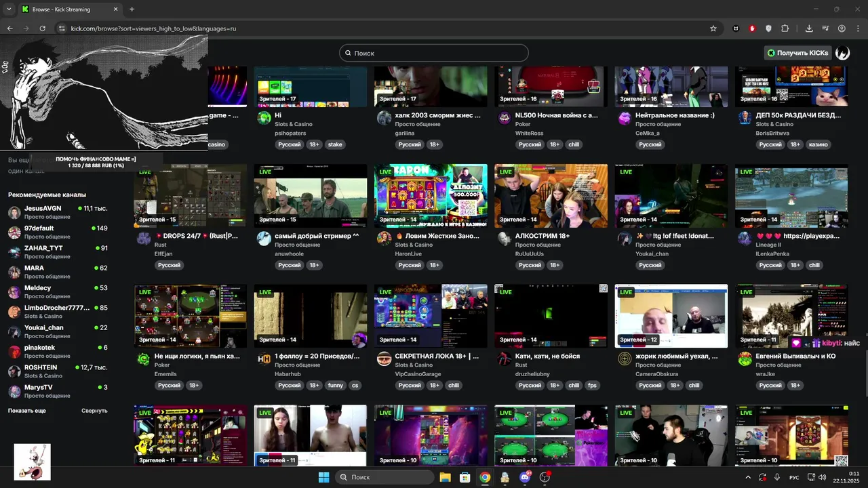The width and height of the screenshot is (868, 488).
Task: Open new browser tab with plus button
Action: [132, 9]
